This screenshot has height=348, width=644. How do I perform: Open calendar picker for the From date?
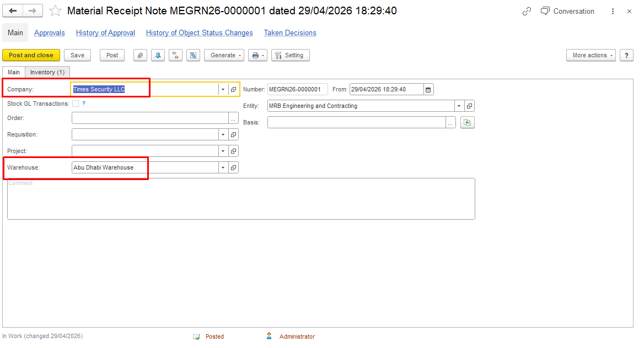point(428,89)
